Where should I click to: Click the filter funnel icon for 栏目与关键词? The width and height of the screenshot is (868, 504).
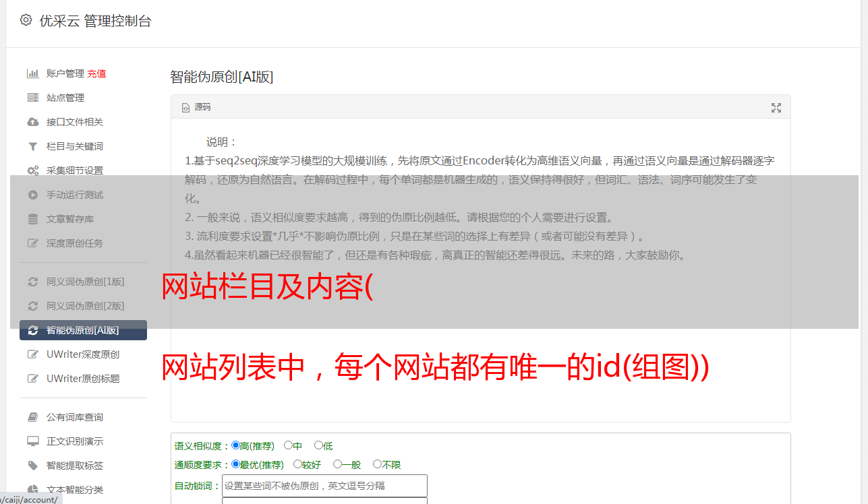click(x=32, y=146)
